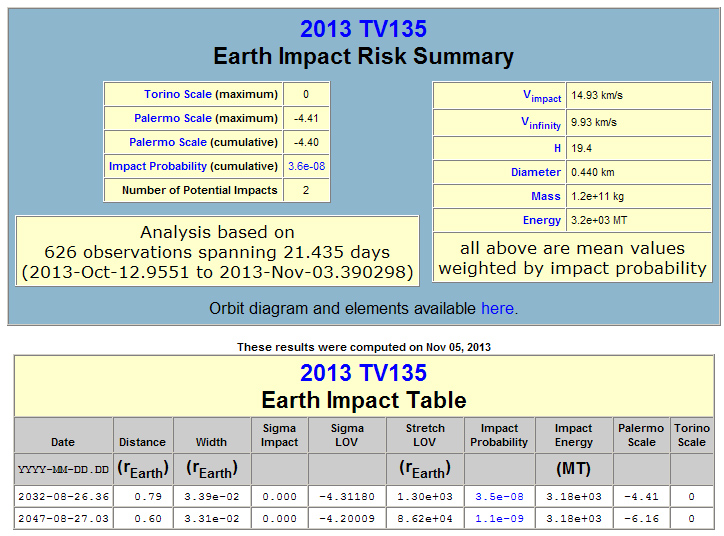Click the -4.31180 Sigma LOV cell
The image size is (724, 536).
[347, 497]
